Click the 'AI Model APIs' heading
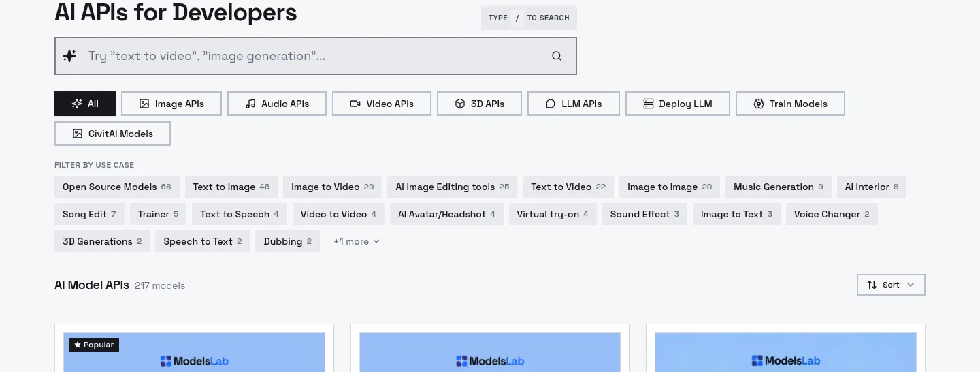Viewport: 980px width, 372px height. pyautogui.click(x=92, y=285)
